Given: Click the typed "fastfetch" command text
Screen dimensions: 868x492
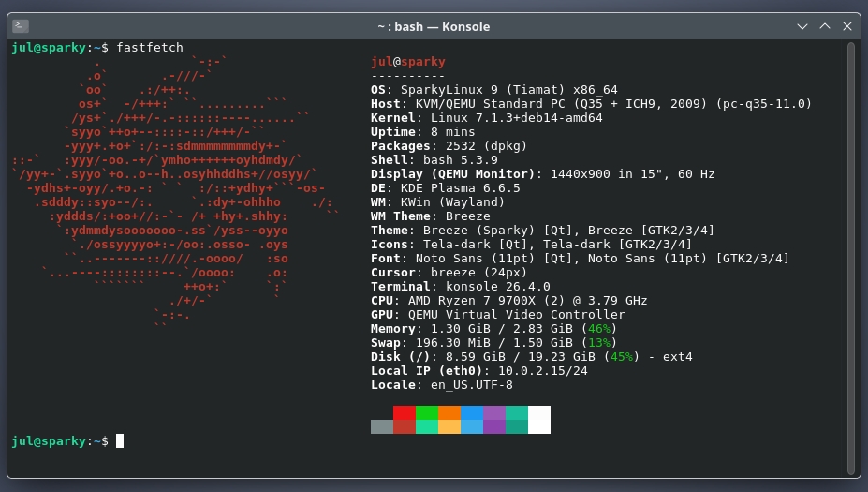Looking at the screenshot, I should 150,48.
